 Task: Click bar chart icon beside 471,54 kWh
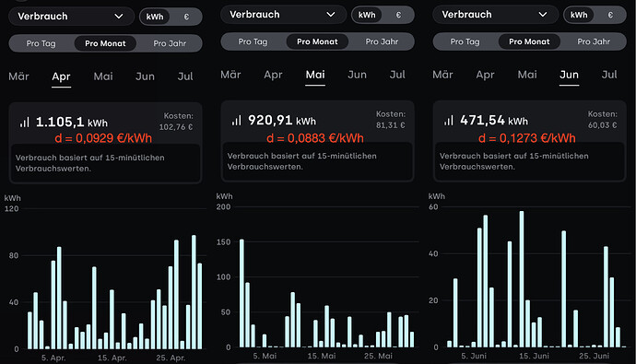point(449,121)
